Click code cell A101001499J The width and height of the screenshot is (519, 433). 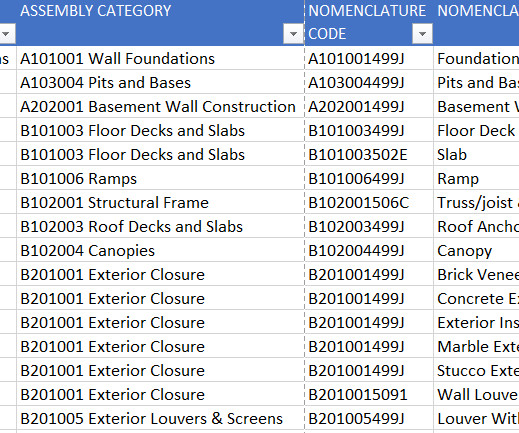369,58
